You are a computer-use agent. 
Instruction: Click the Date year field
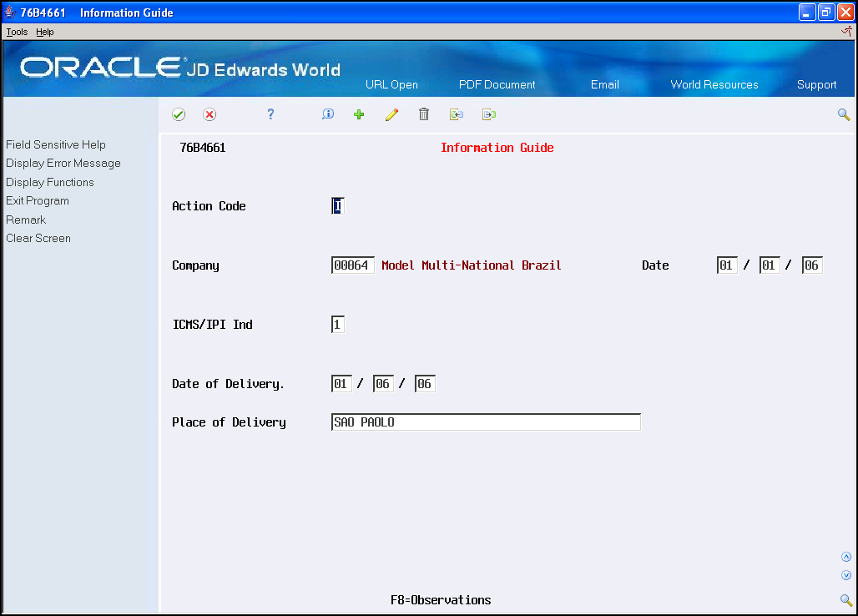pos(812,265)
